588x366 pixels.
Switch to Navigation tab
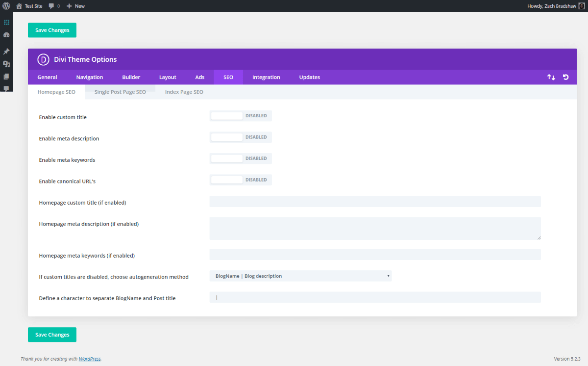(90, 77)
